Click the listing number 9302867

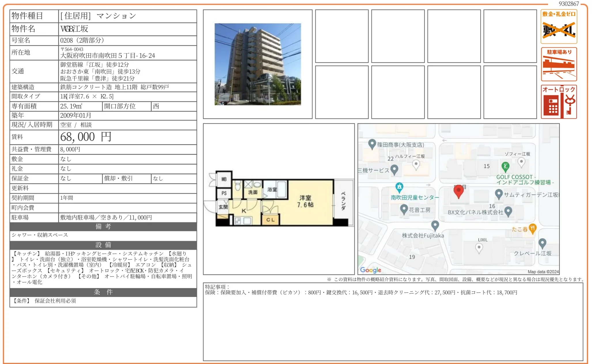click(569, 3)
